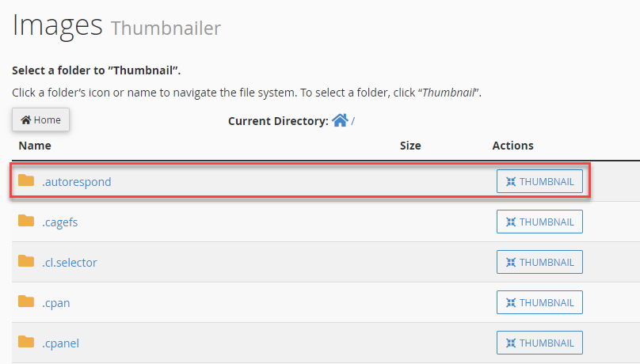
Task: Click the .autorespond folder icon
Action: coord(26,181)
